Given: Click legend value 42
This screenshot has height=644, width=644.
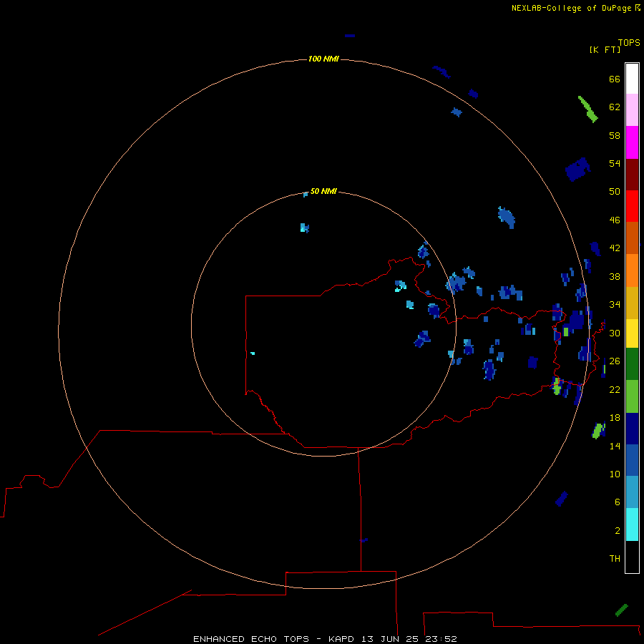Looking at the screenshot, I should tap(615, 248).
